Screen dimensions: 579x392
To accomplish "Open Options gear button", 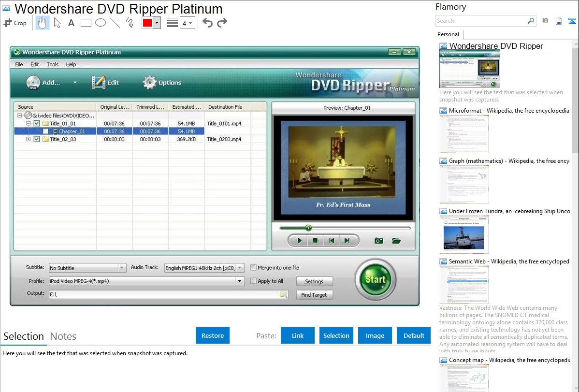I will coord(162,82).
